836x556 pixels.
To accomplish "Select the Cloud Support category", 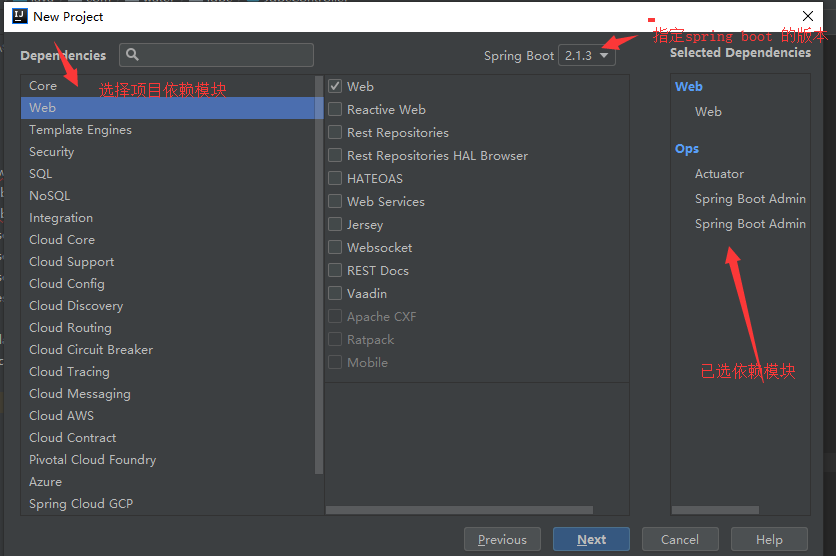I will click(x=168, y=261).
